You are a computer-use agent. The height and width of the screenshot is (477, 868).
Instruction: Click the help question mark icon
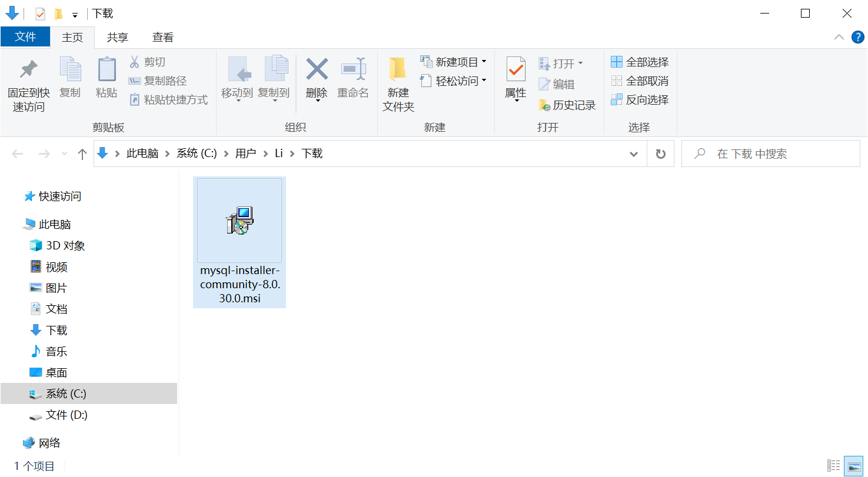coord(858,37)
